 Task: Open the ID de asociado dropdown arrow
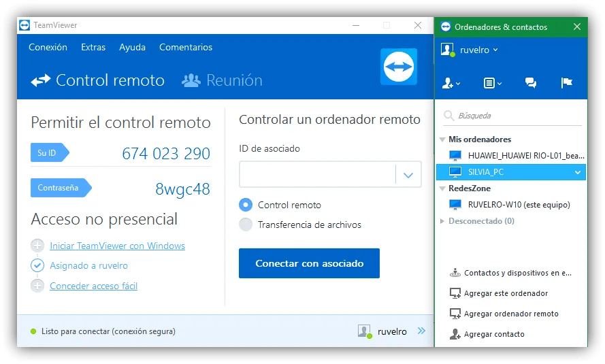click(408, 175)
